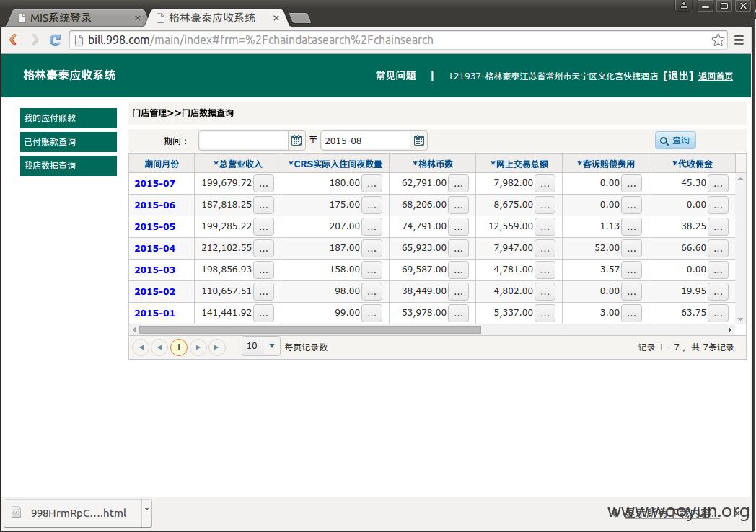Viewport: 756px width, 532px height.
Task: Click the empty start period input field
Action: (x=244, y=141)
